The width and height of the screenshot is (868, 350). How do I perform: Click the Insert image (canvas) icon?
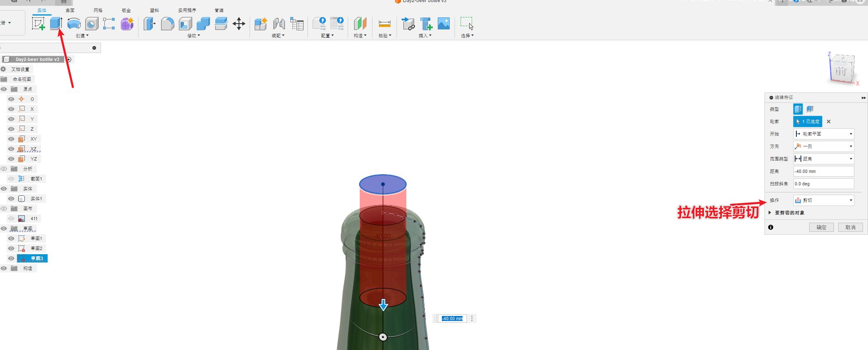click(x=444, y=24)
